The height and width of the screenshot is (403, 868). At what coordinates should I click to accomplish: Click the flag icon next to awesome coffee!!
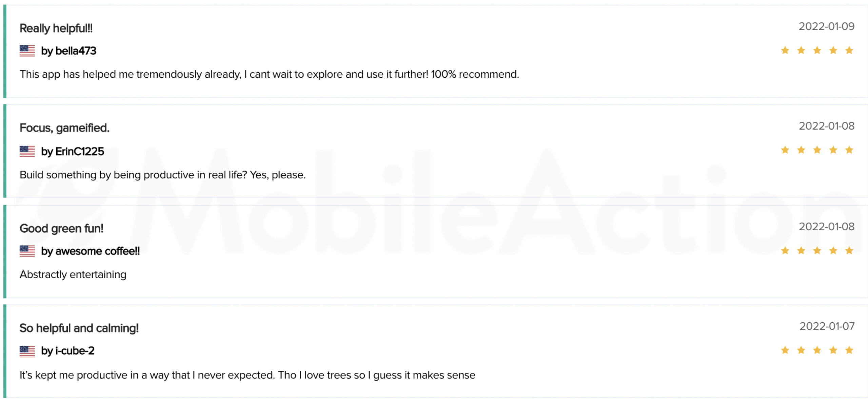(27, 251)
